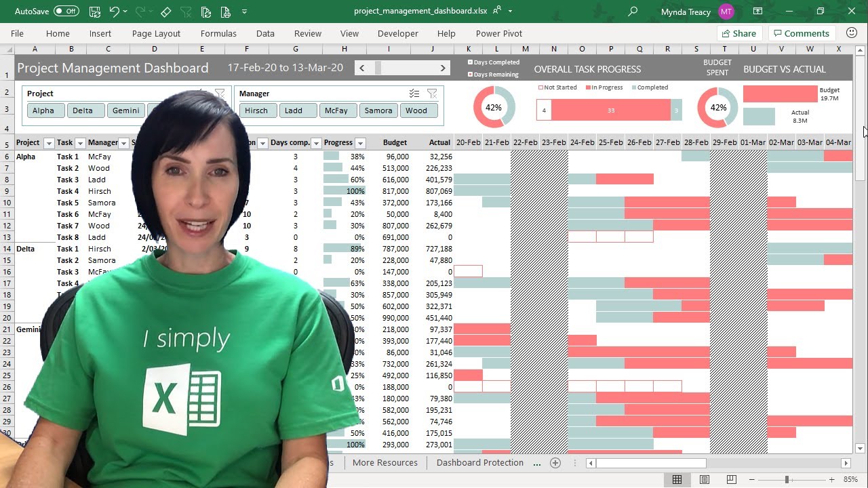The width and height of the screenshot is (868, 488).
Task: Click the horizontal scroll right arrow
Action: 846,463
